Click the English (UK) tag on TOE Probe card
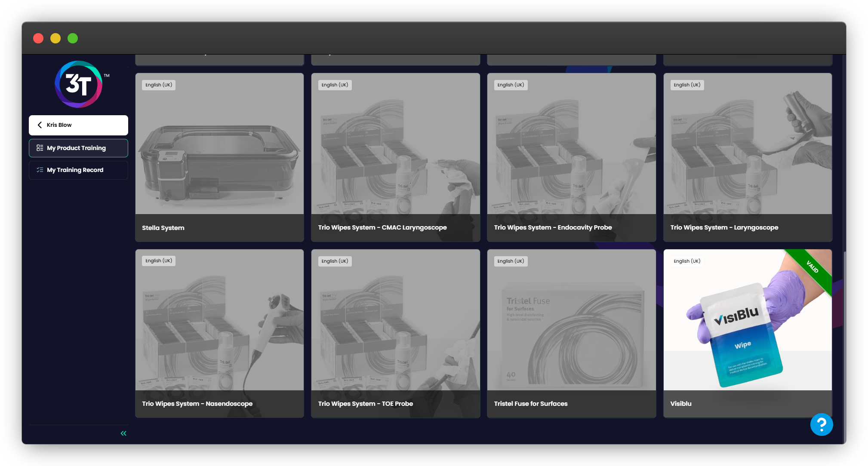868x466 pixels. point(335,261)
